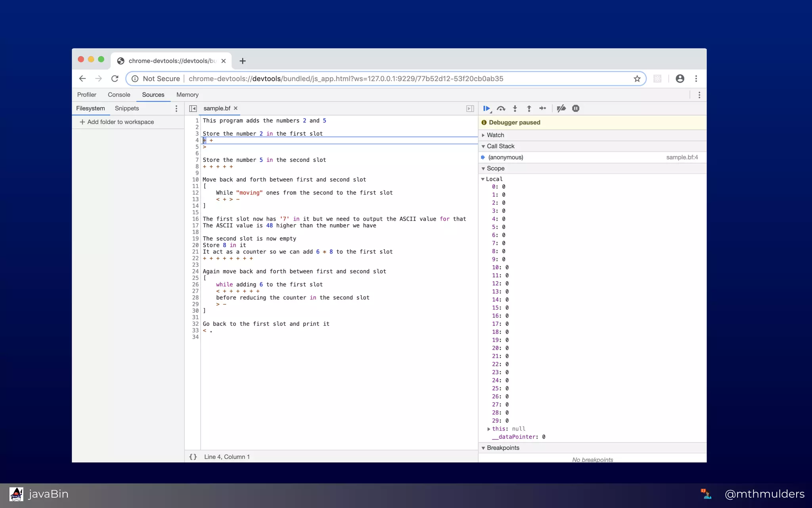Click the Step out arrow icon
Screen dimensions: 812x508
point(529,108)
